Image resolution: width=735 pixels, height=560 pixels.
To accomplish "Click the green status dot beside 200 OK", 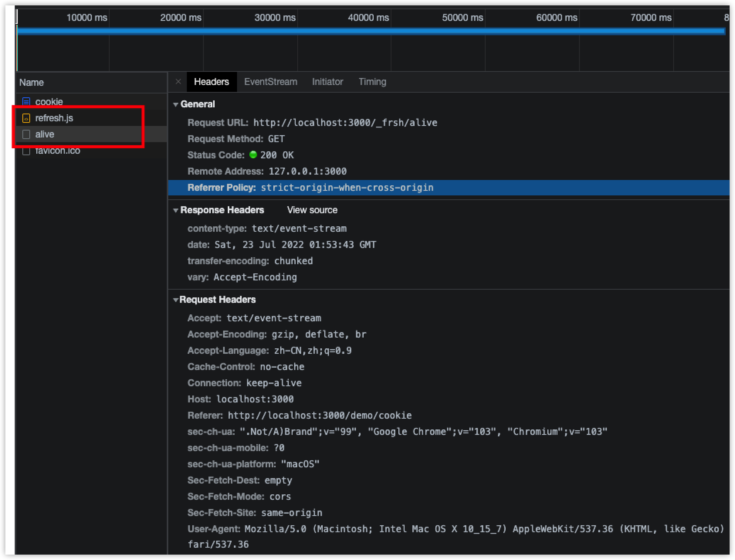I will click(253, 155).
